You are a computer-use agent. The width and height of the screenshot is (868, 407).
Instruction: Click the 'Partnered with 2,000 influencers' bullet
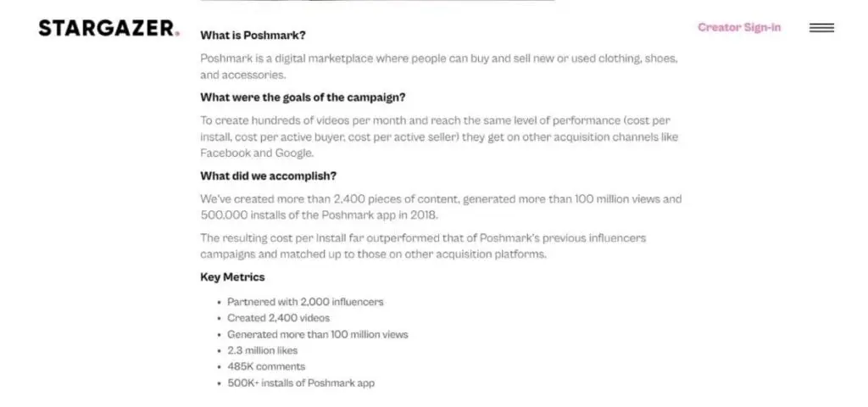[305, 302]
